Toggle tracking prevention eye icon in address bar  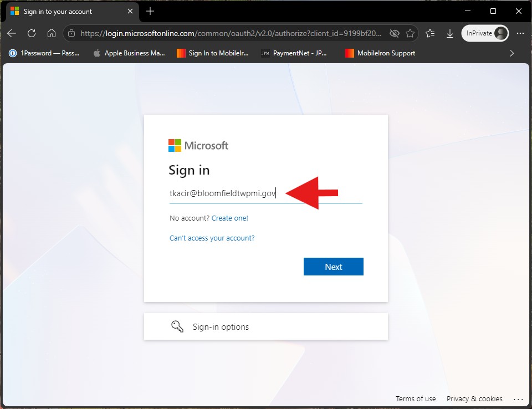pyautogui.click(x=394, y=33)
